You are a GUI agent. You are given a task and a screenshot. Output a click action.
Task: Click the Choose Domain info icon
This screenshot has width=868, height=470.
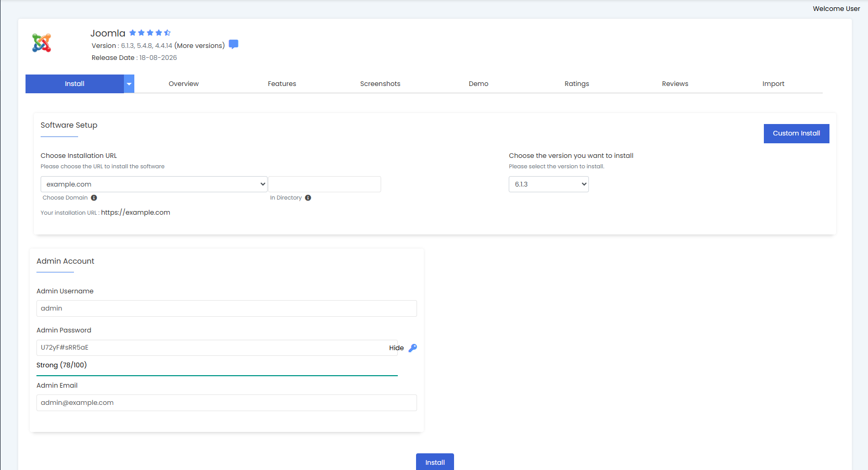pos(94,198)
